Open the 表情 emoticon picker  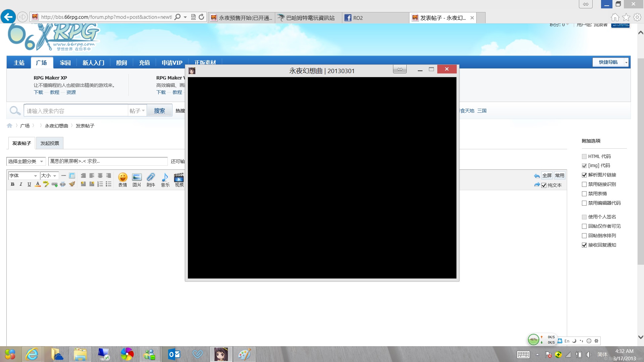pos(123,180)
